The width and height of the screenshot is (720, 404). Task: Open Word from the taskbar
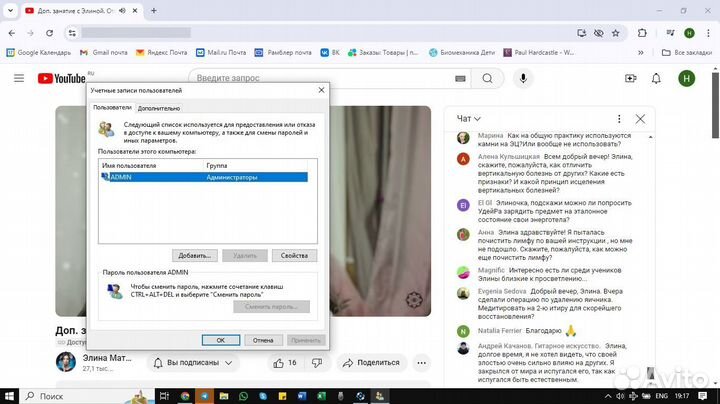(302, 396)
